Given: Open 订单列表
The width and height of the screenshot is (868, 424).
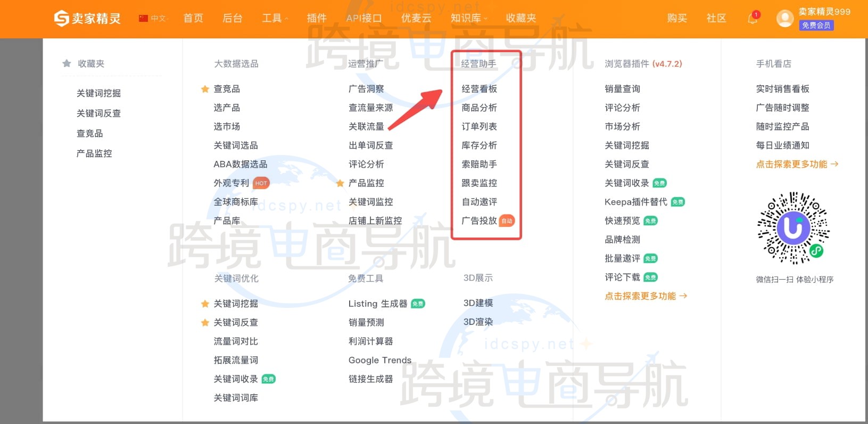Looking at the screenshot, I should pyautogui.click(x=480, y=126).
